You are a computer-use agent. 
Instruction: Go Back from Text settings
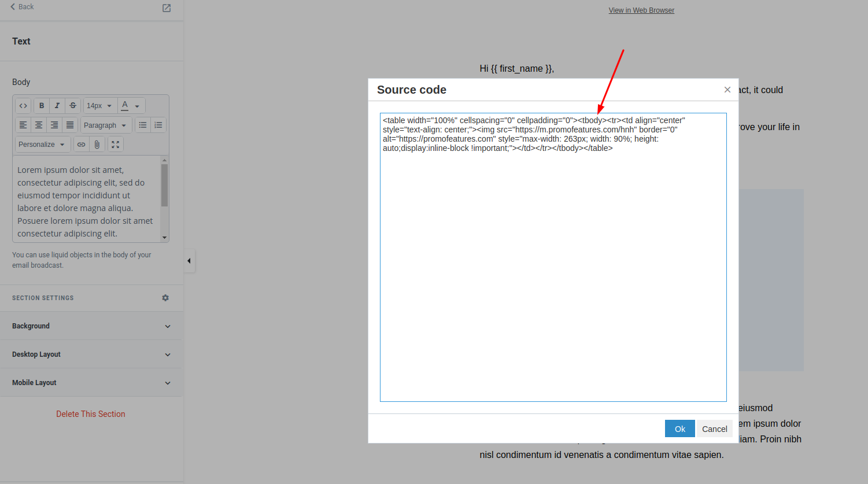tap(22, 7)
